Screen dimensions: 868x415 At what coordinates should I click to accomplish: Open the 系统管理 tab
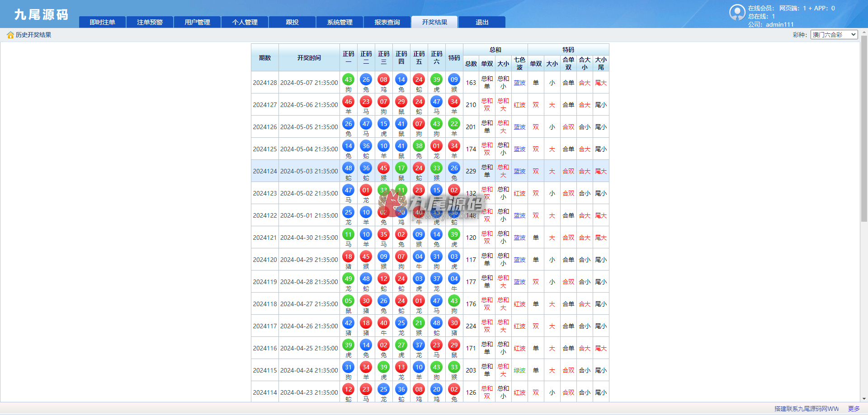[340, 22]
